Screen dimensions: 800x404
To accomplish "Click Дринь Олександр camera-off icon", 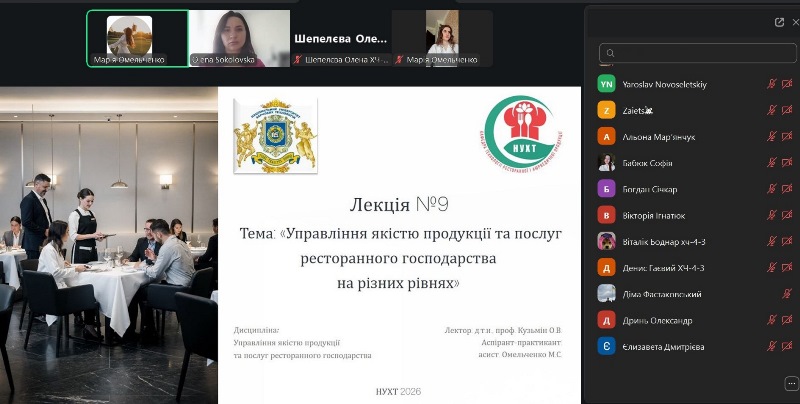I will [x=787, y=320].
